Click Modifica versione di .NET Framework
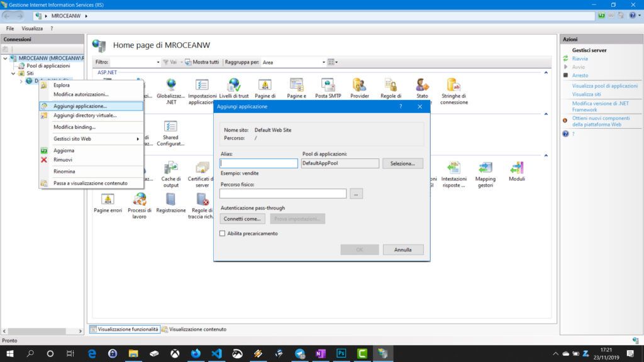 pos(600,107)
